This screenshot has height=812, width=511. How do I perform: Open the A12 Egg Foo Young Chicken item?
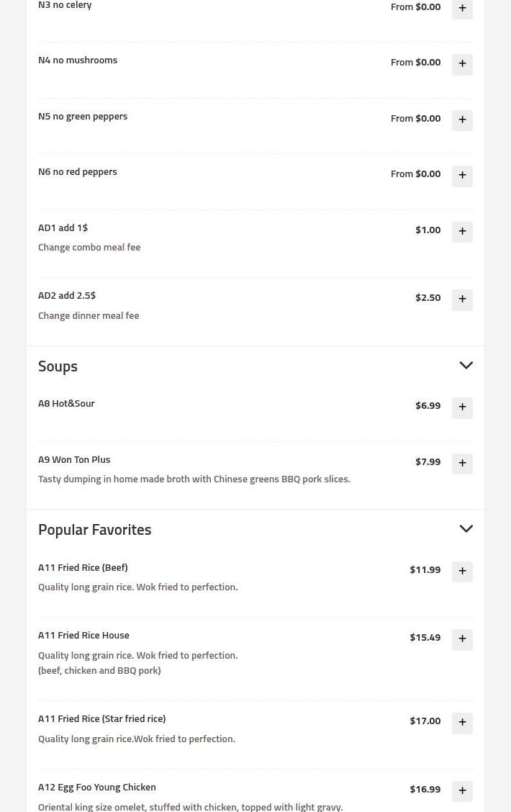tap(96, 786)
